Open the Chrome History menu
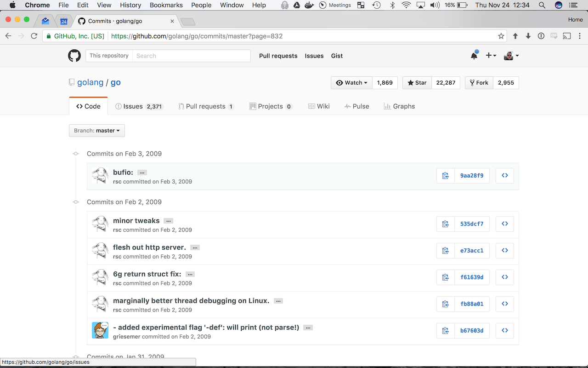 point(130,5)
